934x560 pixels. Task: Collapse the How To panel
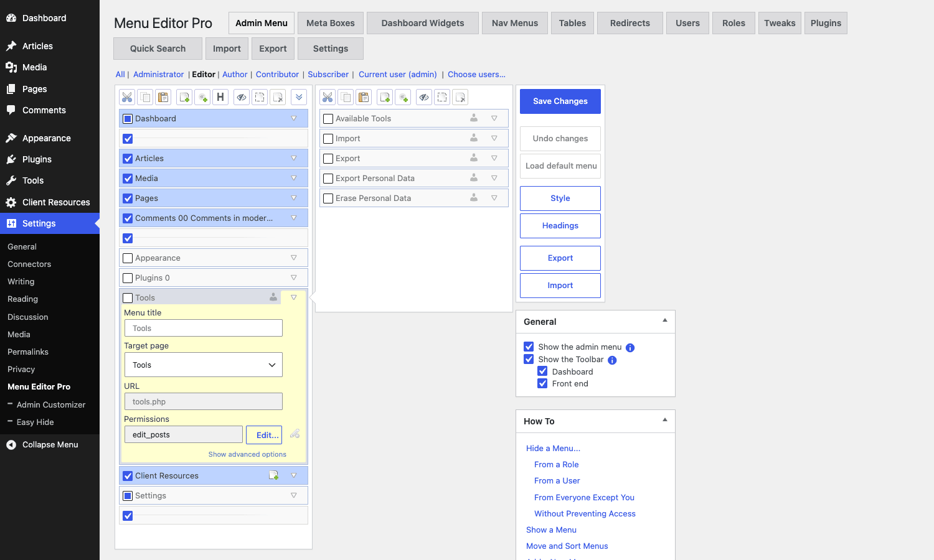[x=665, y=420]
